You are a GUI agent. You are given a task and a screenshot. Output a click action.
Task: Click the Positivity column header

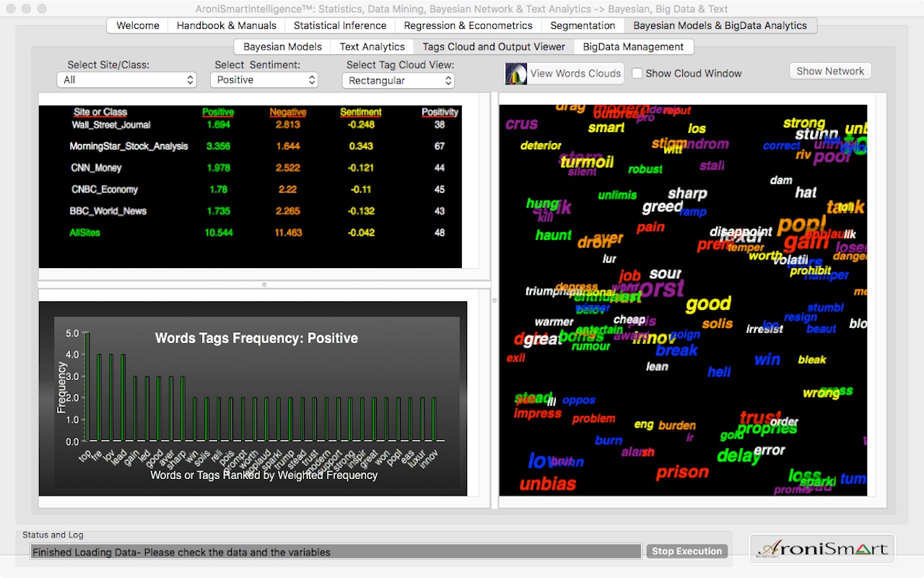pos(440,112)
